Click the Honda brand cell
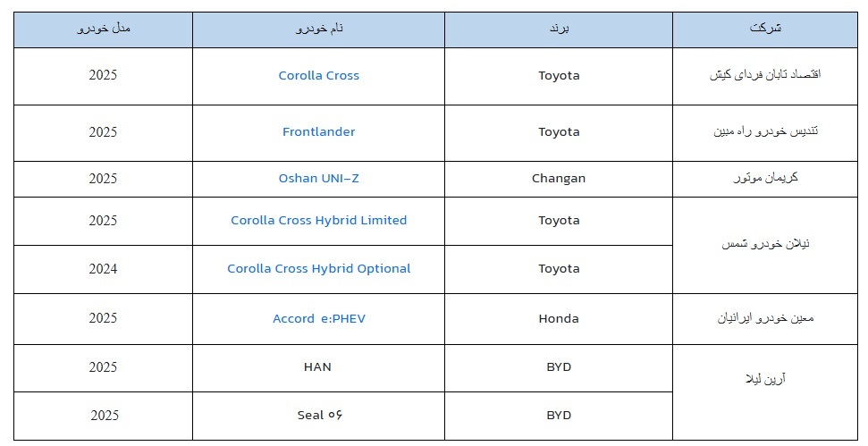868x446 pixels. tap(559, 319)
